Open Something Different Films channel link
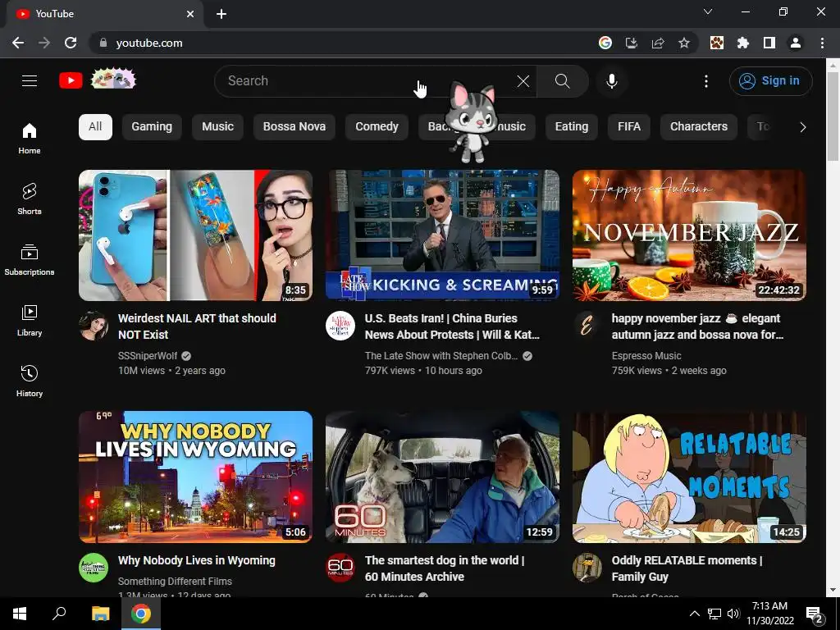This screenshot has height=630, width=840. coord(175,582)
